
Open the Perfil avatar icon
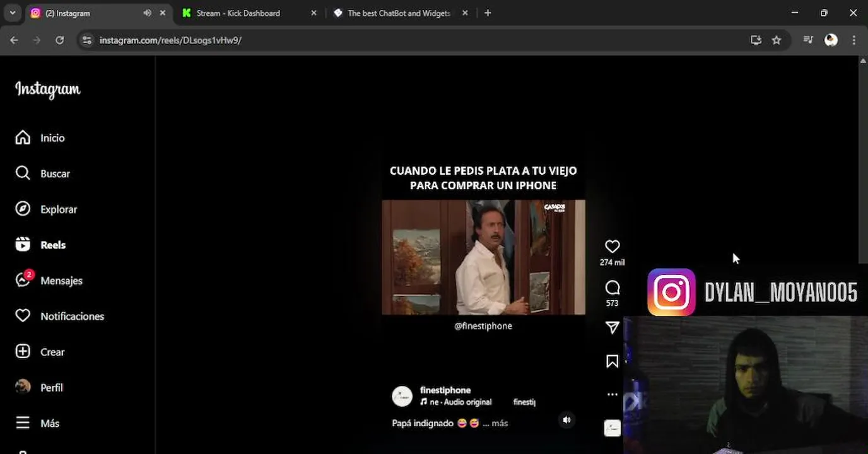pyautogui.click(x=23, y=387)
